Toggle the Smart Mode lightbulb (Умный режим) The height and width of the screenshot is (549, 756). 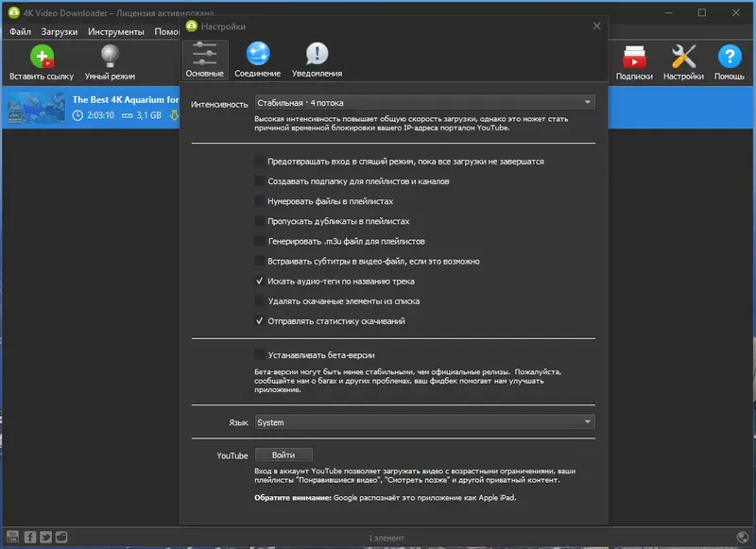tap(110, 57)
